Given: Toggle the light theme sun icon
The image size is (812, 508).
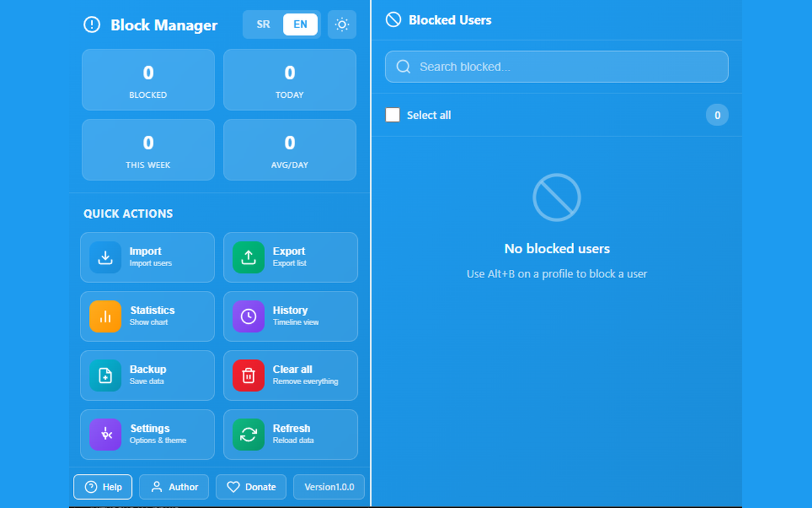Looking at the screenshot, I should click(342, 24).
